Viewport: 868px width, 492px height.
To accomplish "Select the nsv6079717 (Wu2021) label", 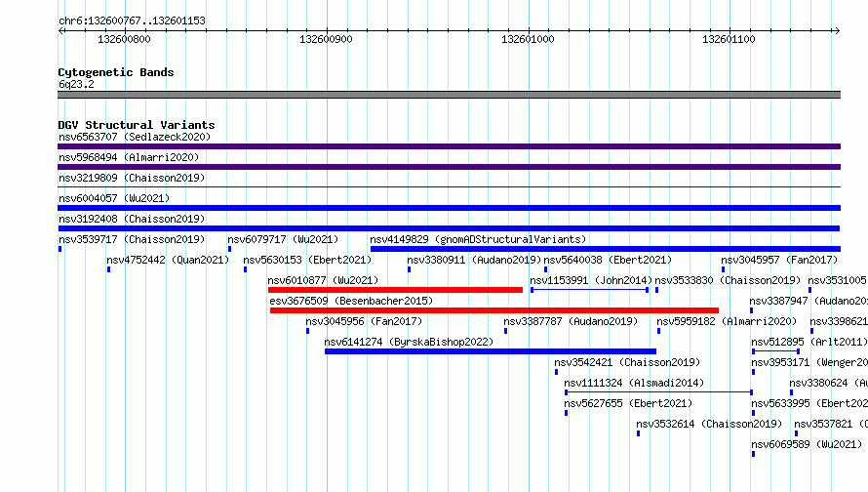I will 283,239.
